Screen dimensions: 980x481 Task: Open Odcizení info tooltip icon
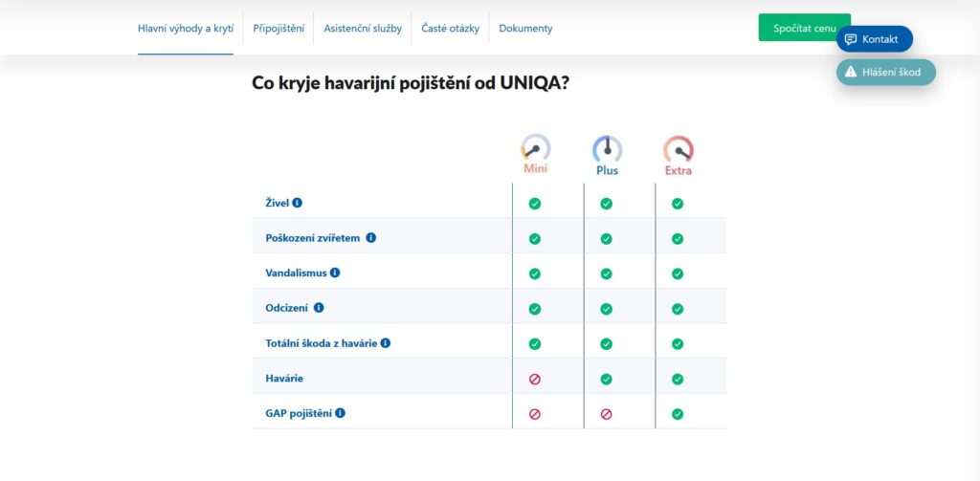coord(319,308)
